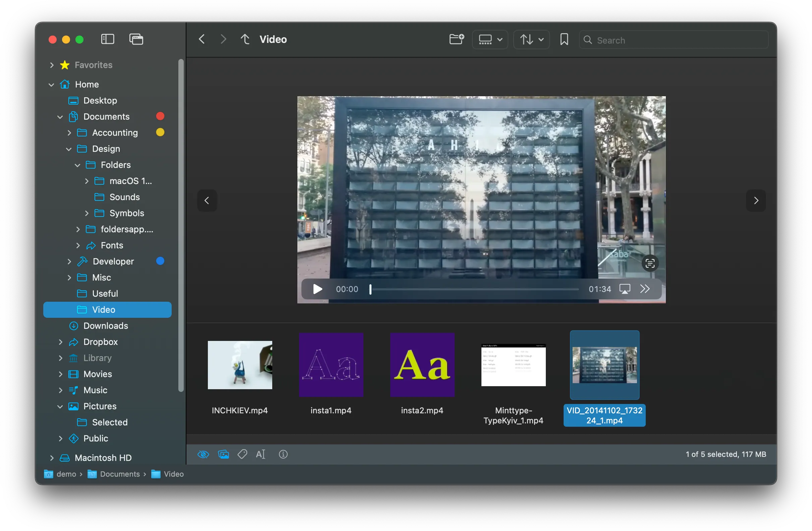Click the bookmark icon in toolbar

[564, 39]
